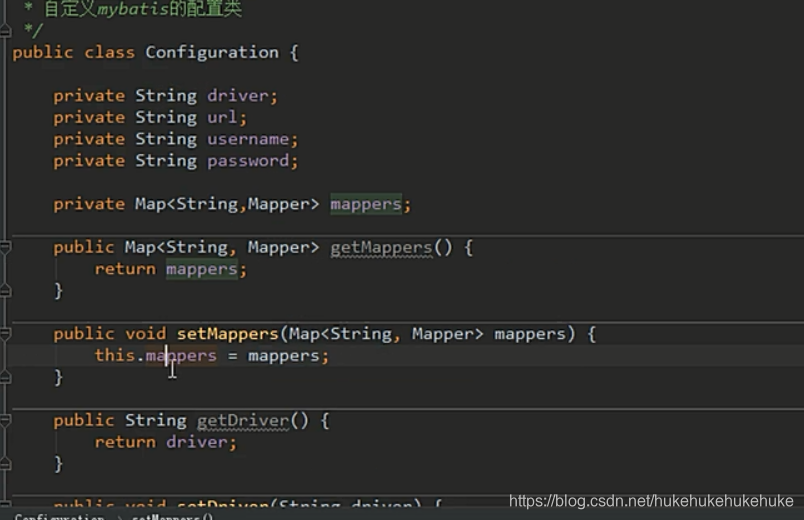Click the setMappers method name
804x520 pixels.
(228, 334)
